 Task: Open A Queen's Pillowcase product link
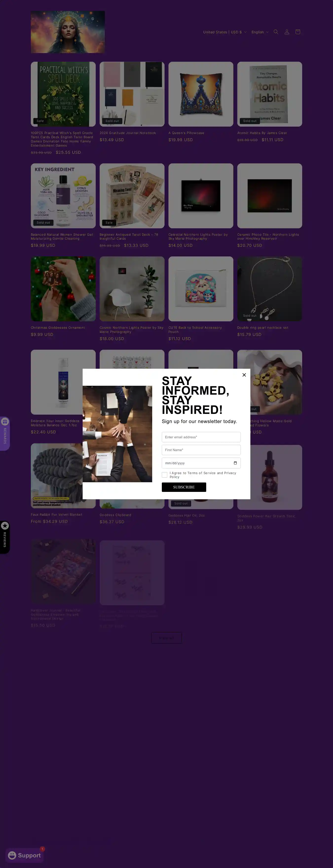click(x=186, y=133)
